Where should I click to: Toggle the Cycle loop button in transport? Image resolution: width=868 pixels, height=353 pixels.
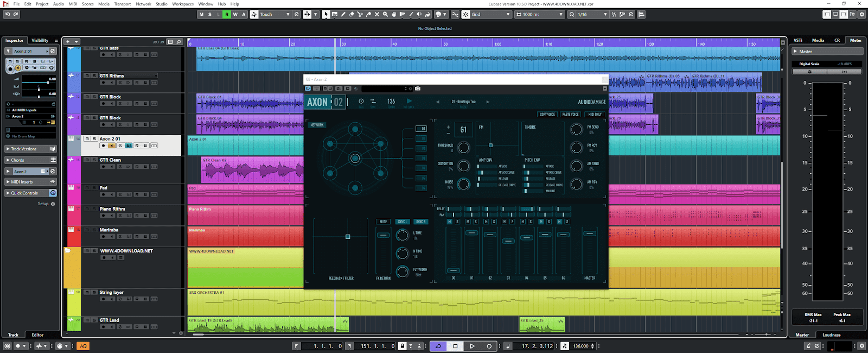(x=438, y=346)
